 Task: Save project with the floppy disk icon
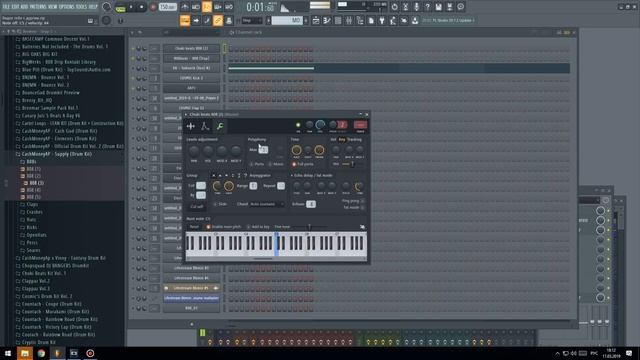pos(438,7)
